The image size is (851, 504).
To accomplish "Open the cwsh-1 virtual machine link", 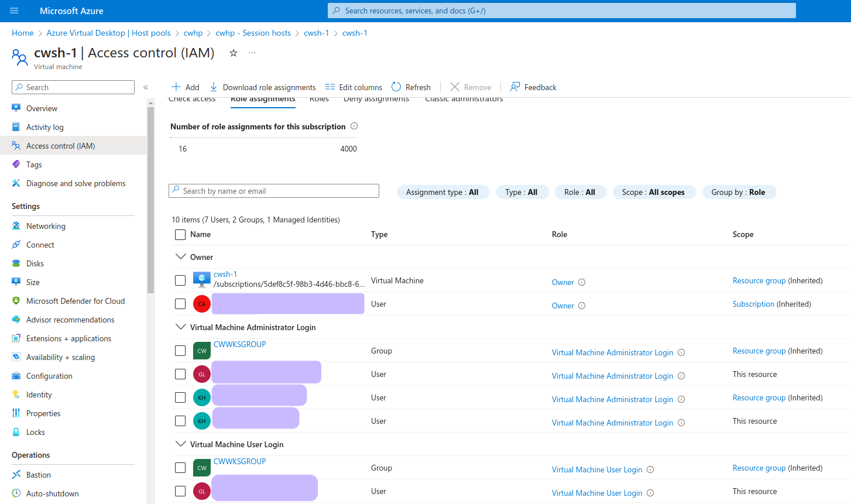I will (225, 274).
